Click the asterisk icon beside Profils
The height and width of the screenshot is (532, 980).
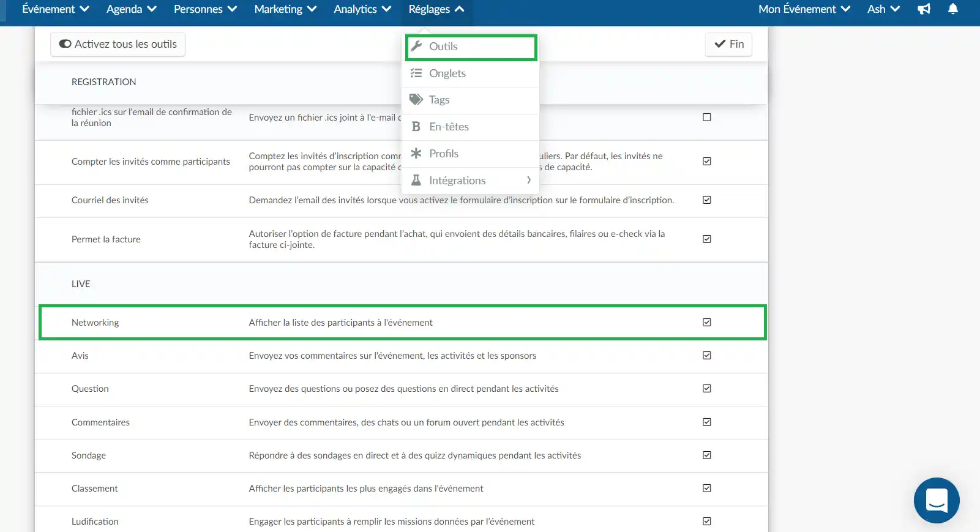point(416,153)
